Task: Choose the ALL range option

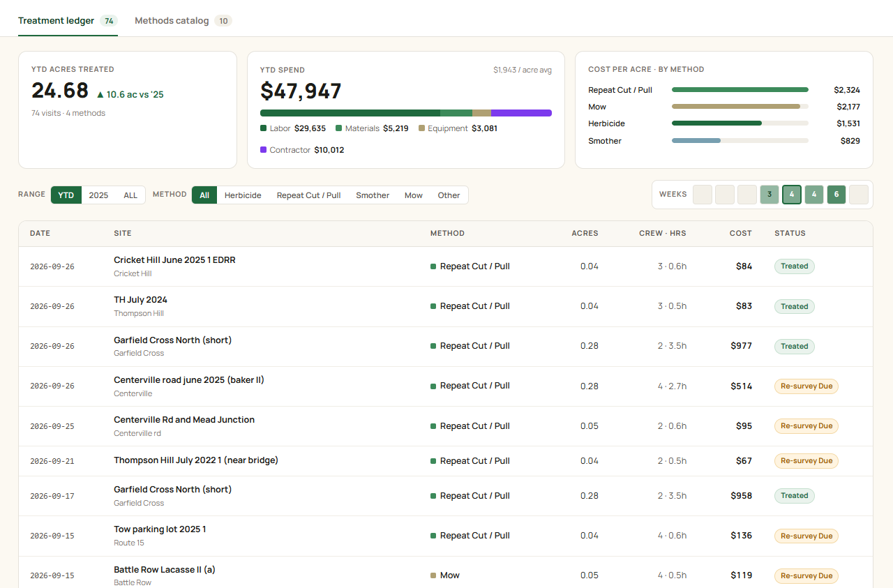Action: click(x=130, y=195)
